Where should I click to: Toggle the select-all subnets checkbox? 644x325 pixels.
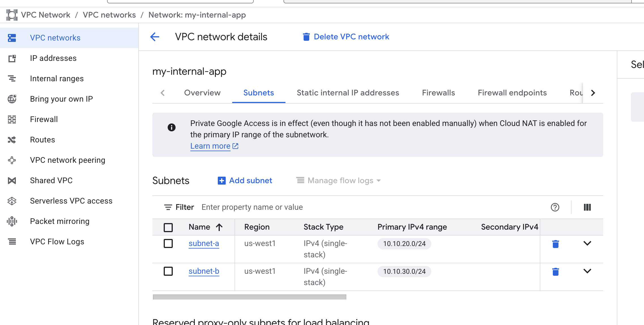pyautogui.click(x=168, y=227)
